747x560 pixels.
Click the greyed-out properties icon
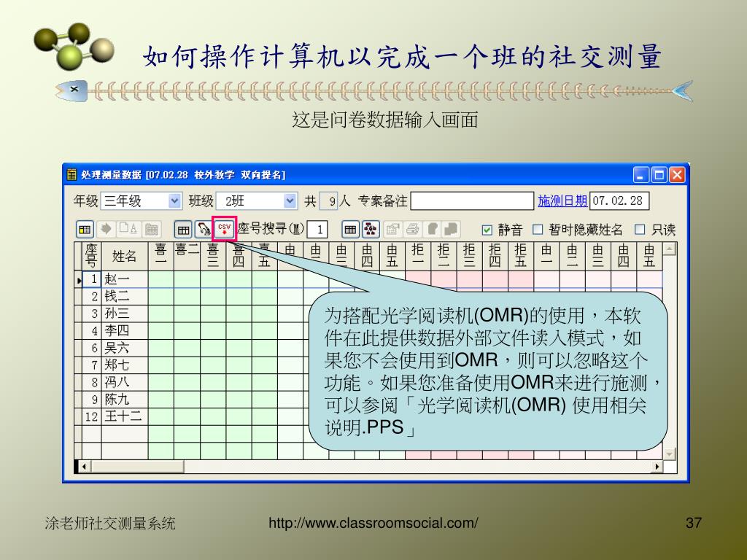tap(392, 230)
